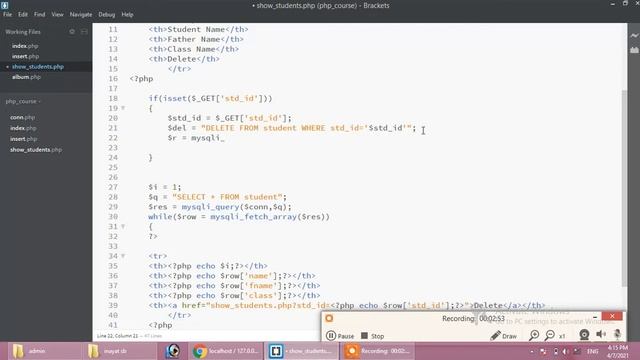Viewport: 640px width, 360px height.
Task: Click the recorder zoom out magnifier
Action: 549,336
